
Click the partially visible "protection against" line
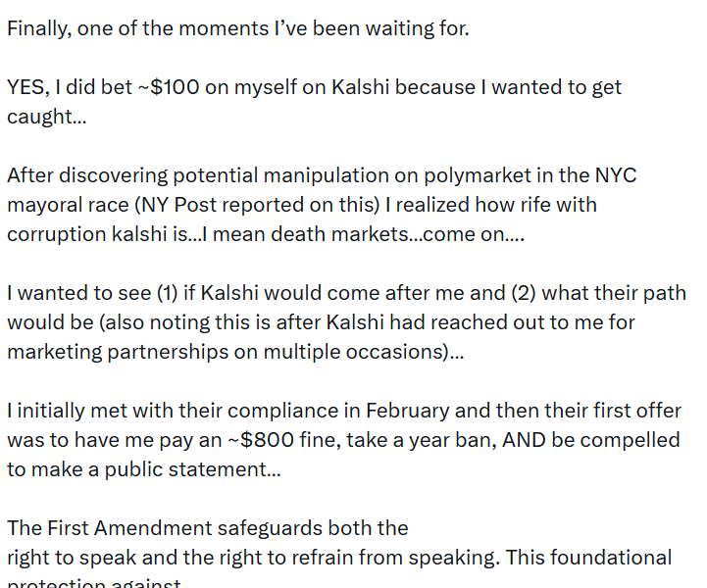tap(94, 582)
